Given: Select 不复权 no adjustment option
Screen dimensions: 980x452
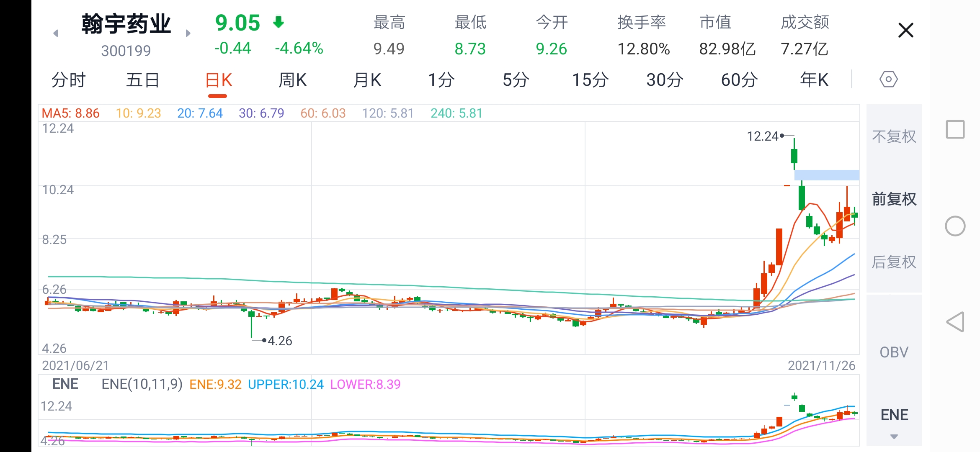Looking at the screenshot, I should point(894,136).
